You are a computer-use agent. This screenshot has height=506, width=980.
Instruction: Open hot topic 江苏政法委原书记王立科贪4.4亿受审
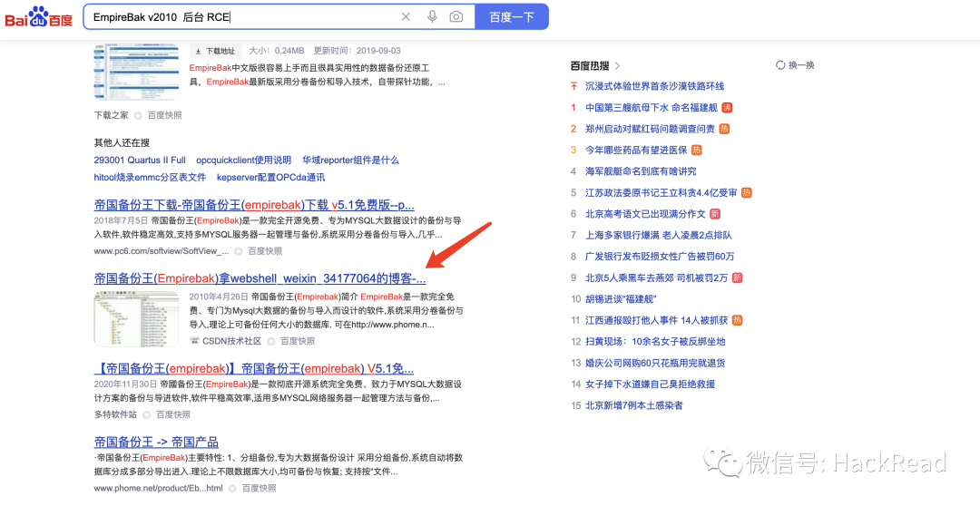click(x=661, y=192)
